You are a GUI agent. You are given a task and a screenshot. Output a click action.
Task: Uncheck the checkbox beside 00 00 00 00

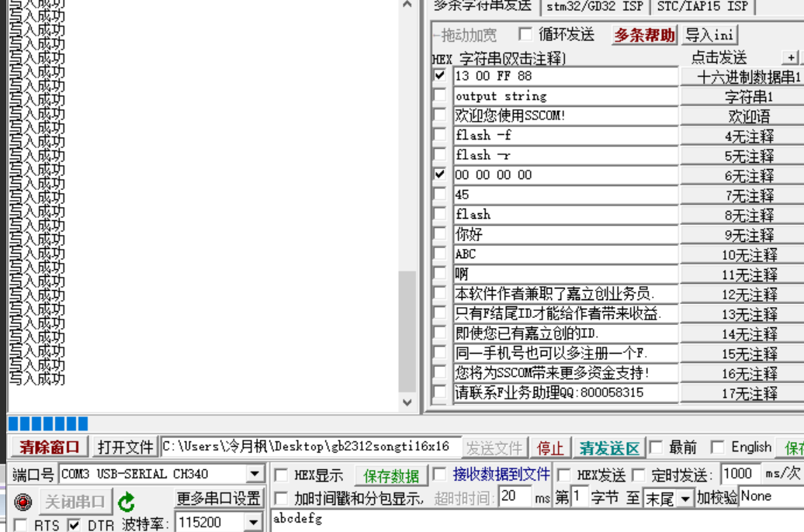440,175
